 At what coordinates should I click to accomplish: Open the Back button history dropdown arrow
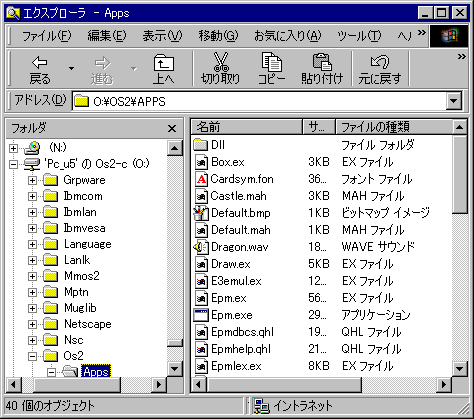click(x=71, y=68)
